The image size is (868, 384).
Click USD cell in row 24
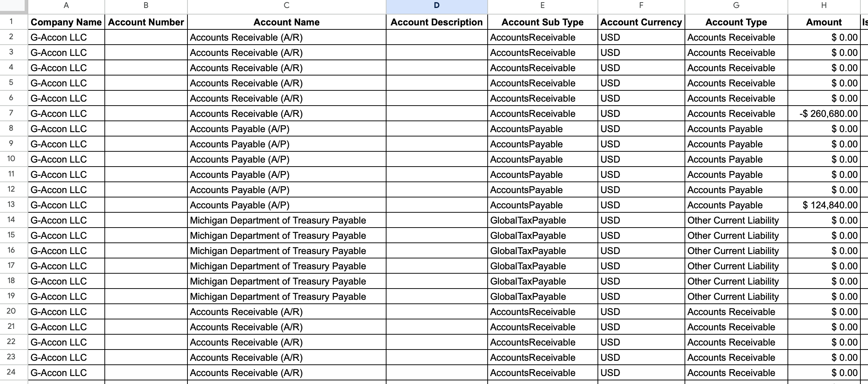coord(641,373)
